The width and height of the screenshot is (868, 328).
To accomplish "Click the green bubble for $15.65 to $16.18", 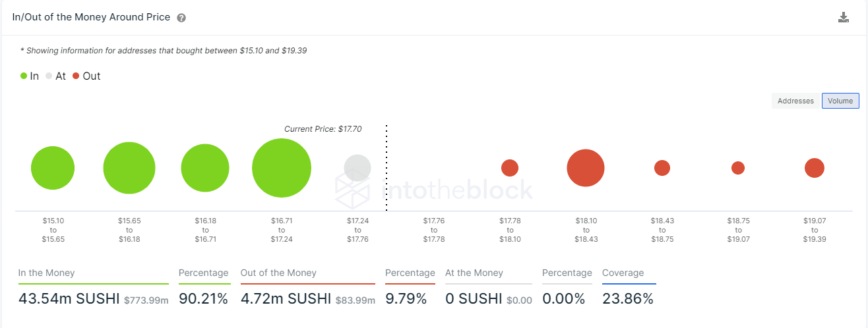I will [x=129, y=168].
